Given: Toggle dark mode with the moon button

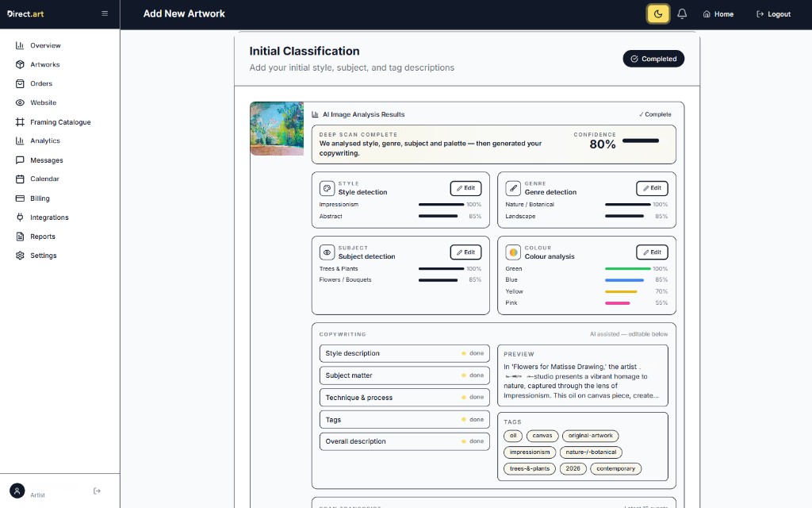Looking at the screenshot, I should tap(657, 13).
